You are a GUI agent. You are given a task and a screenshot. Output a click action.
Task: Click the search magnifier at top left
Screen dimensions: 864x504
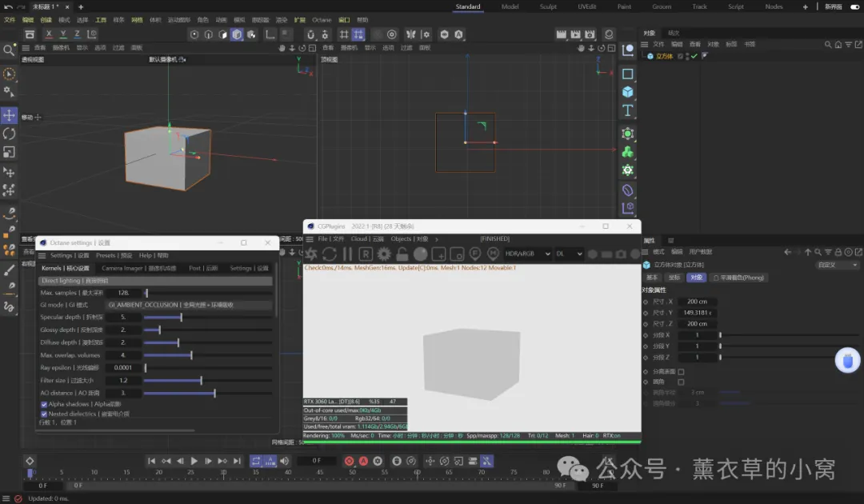(x=9, y=50)
